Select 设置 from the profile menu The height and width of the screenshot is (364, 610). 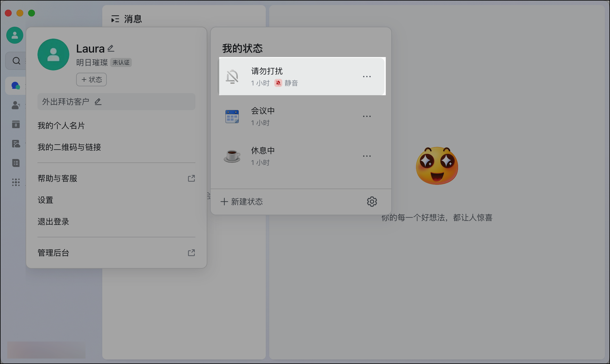(45, 200)
